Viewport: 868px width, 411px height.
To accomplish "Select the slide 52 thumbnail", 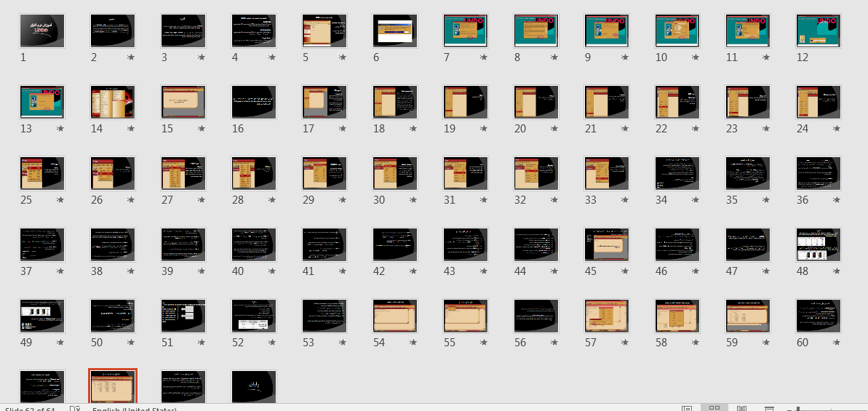I will tap(254, 316).
